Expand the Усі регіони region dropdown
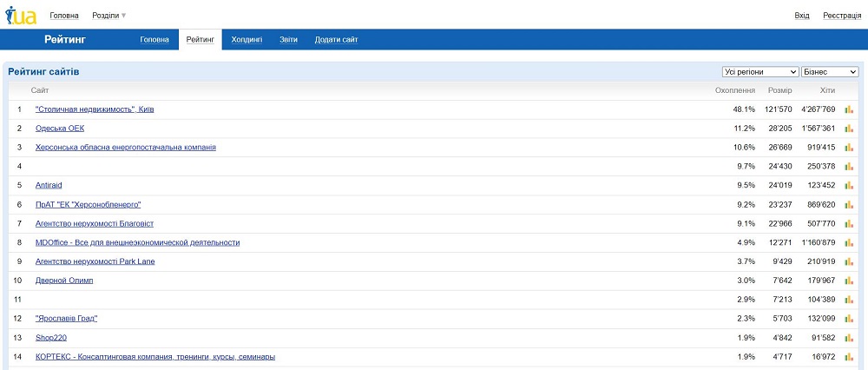This screenshot has width=868, height=370. click(760, 72)
